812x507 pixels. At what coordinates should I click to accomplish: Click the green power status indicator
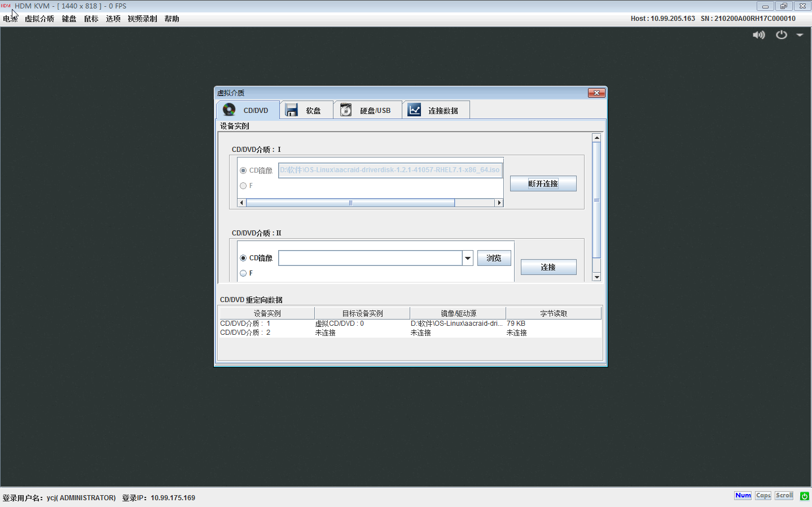pyautogui.click(x=805, y=496)
